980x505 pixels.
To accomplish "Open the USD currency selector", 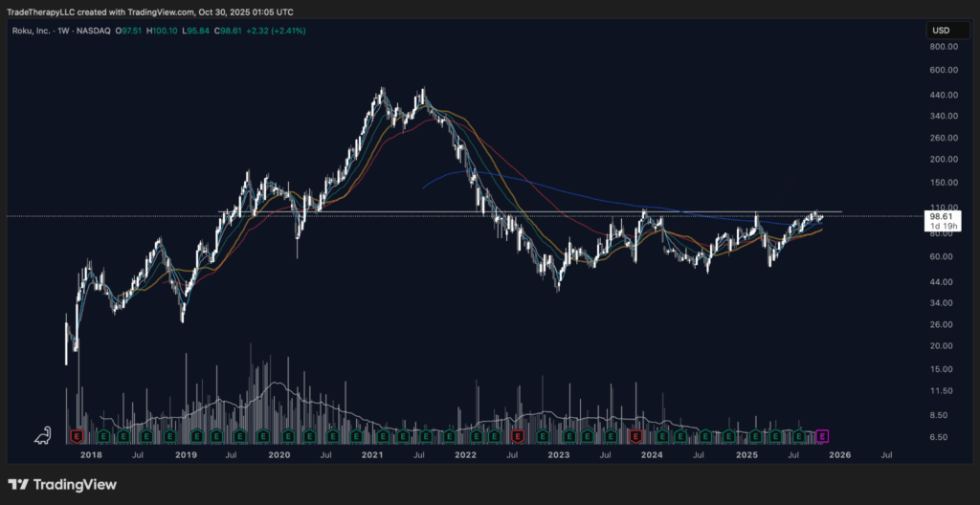I will [941, 31].
